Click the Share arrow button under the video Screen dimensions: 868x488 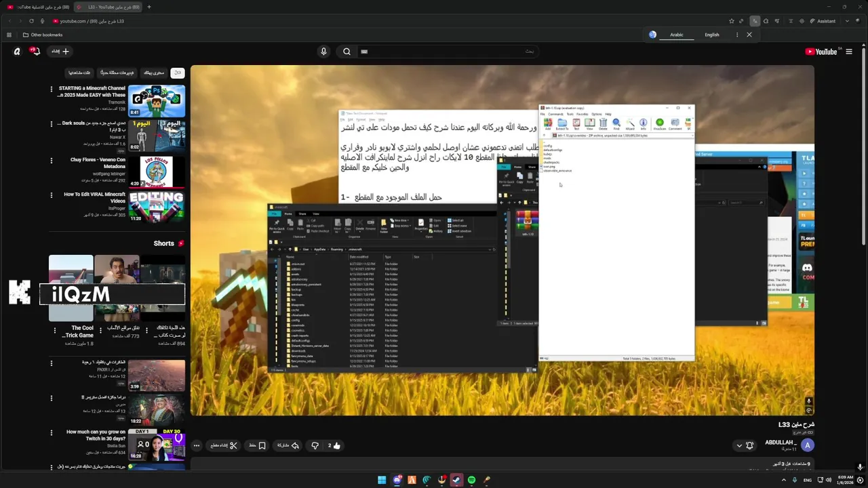point(288,445)
